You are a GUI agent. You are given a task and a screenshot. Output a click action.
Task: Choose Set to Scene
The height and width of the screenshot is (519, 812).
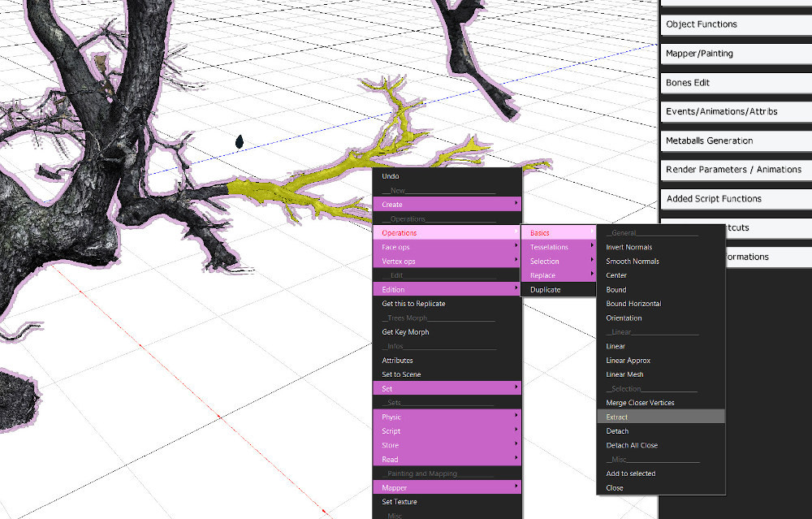pyautogui.click(x=447, y=374)
